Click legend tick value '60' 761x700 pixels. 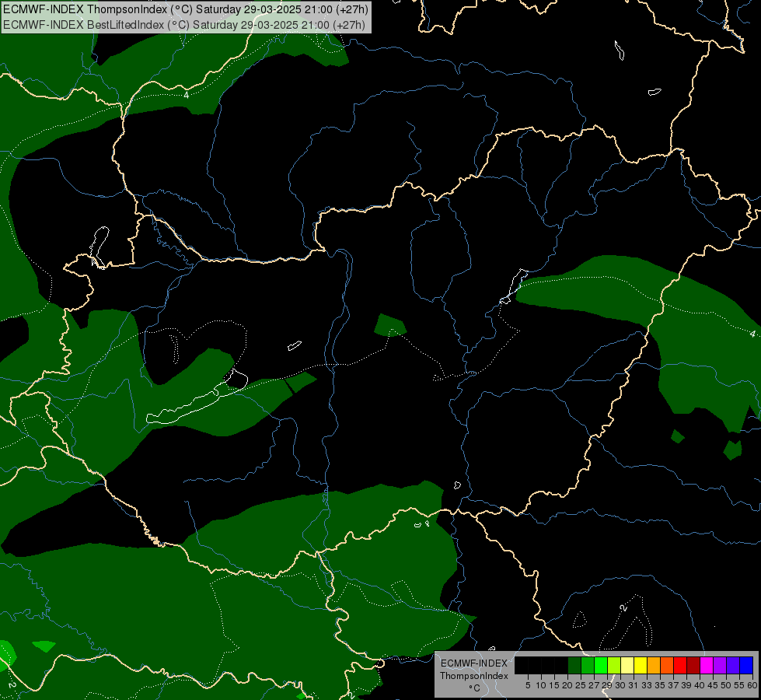(752, 685)
